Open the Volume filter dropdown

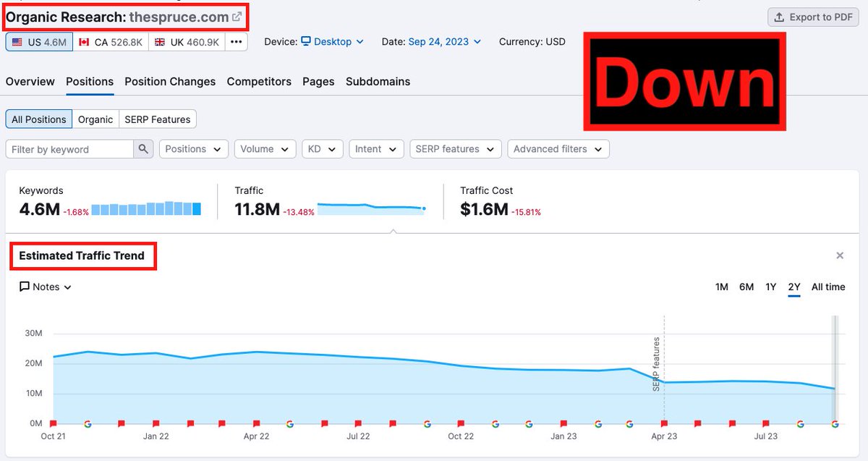click(265, 149)
